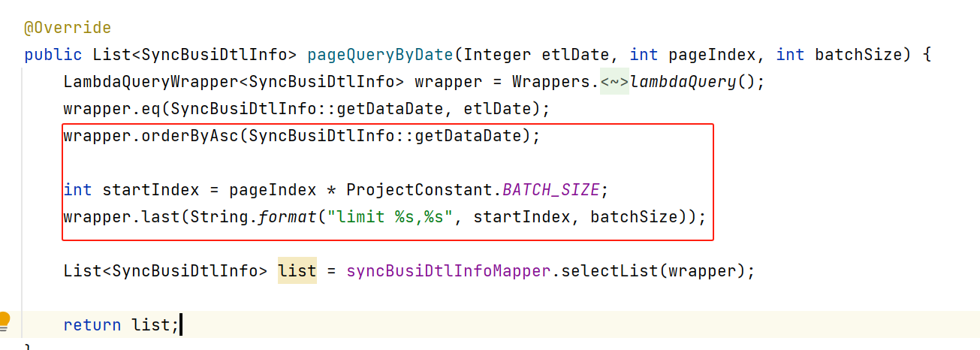
Task: Click the ProjectConstant class reference
Action: [x=419, y=189]
